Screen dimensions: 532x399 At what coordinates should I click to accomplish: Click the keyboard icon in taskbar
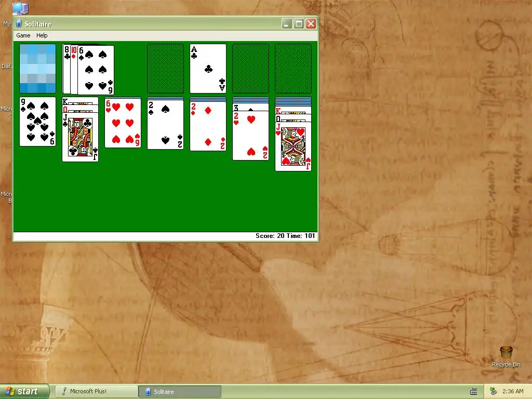pos(474,392)
